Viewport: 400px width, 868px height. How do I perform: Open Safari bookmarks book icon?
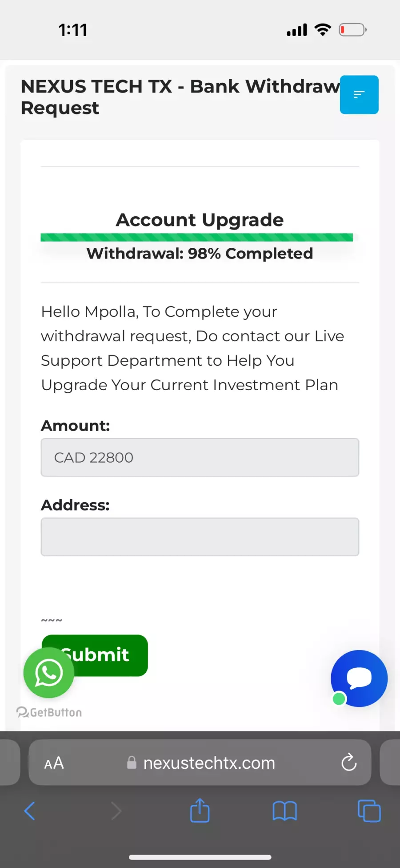pos(284,811)
